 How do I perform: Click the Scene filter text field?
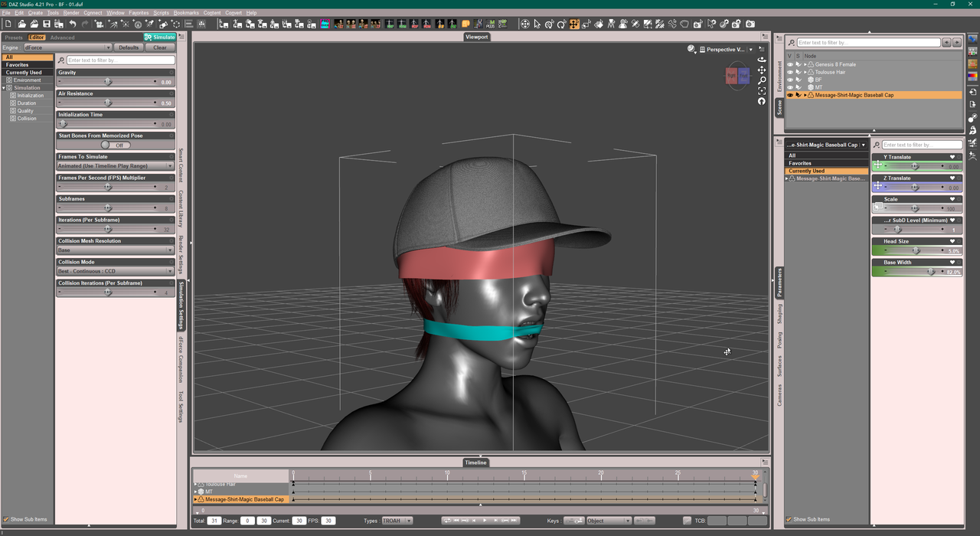[869, 43]
